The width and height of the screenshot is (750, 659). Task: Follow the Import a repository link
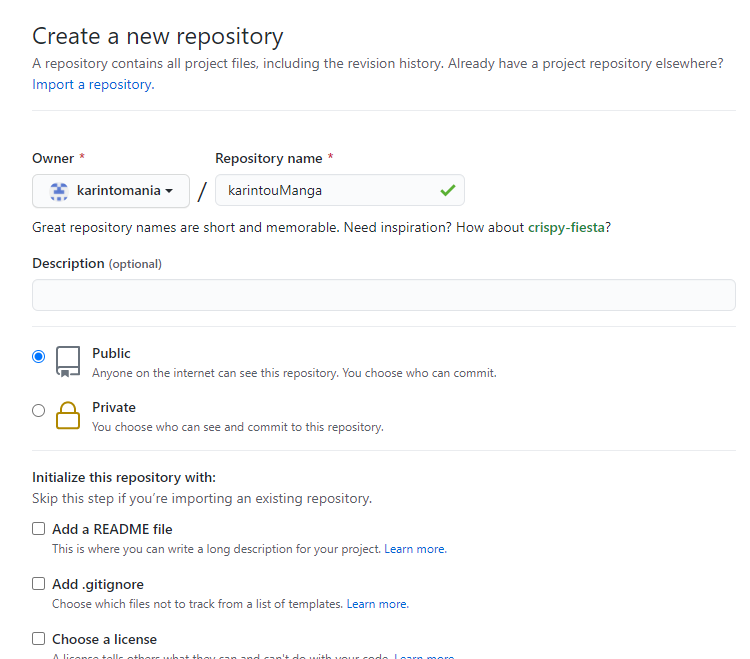pyautogui.click(x=93, y=85)
